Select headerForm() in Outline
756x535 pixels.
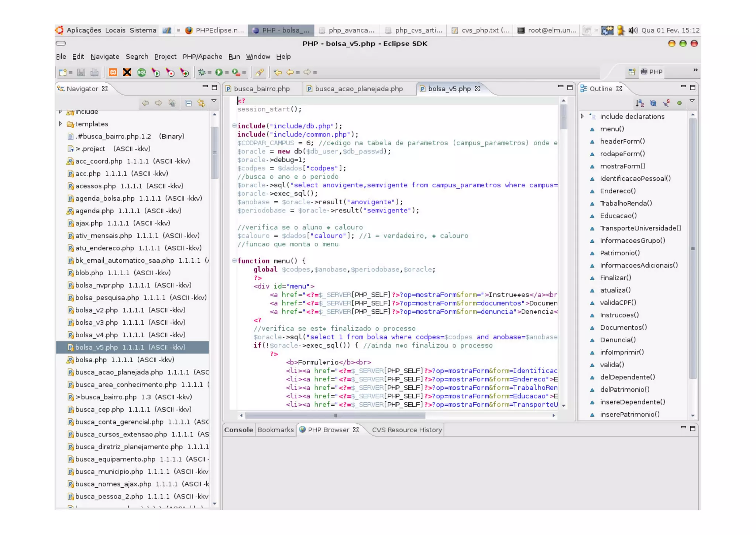click(x=622, y=141)
